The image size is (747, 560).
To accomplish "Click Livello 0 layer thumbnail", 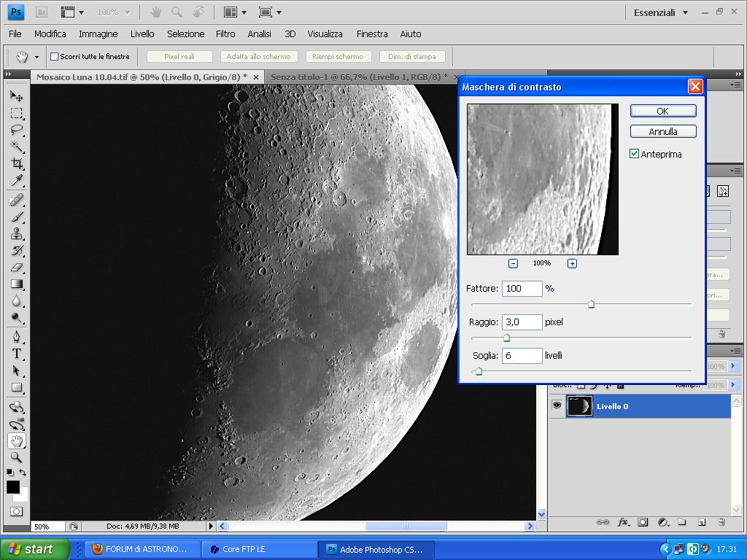I will [x=579, y=405].
